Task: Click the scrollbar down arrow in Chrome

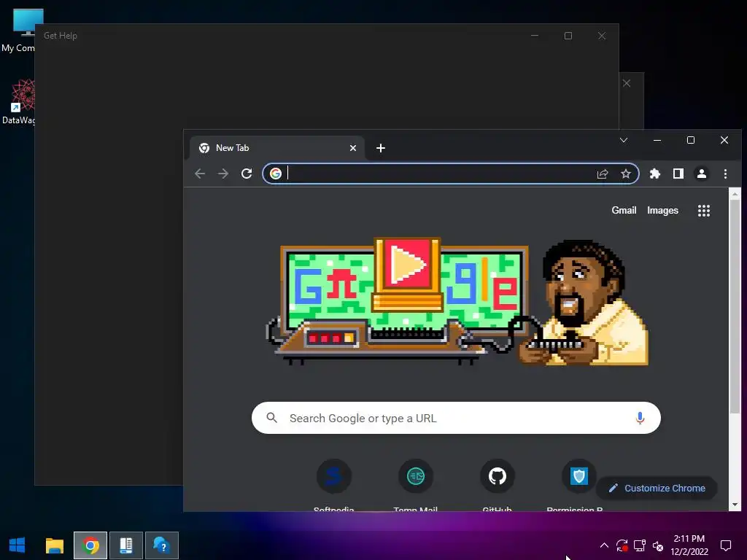Action: pyautogui.click(x=735, y=505)
